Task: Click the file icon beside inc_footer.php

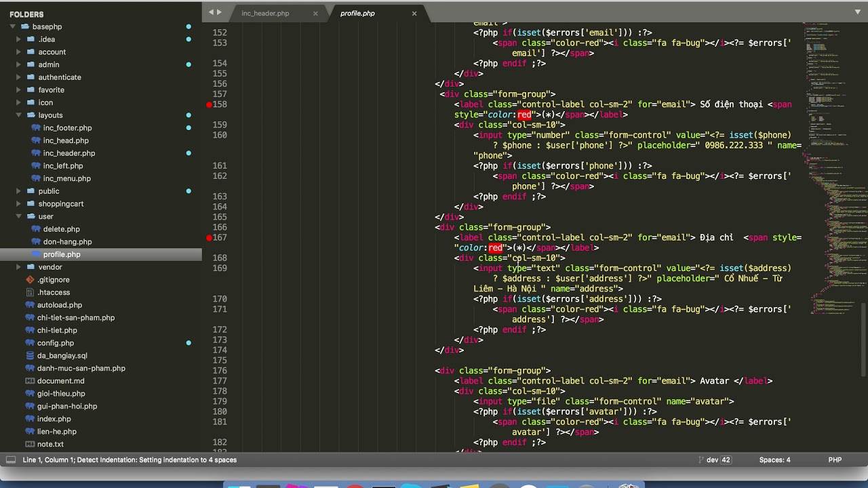Action: point(37,128)
